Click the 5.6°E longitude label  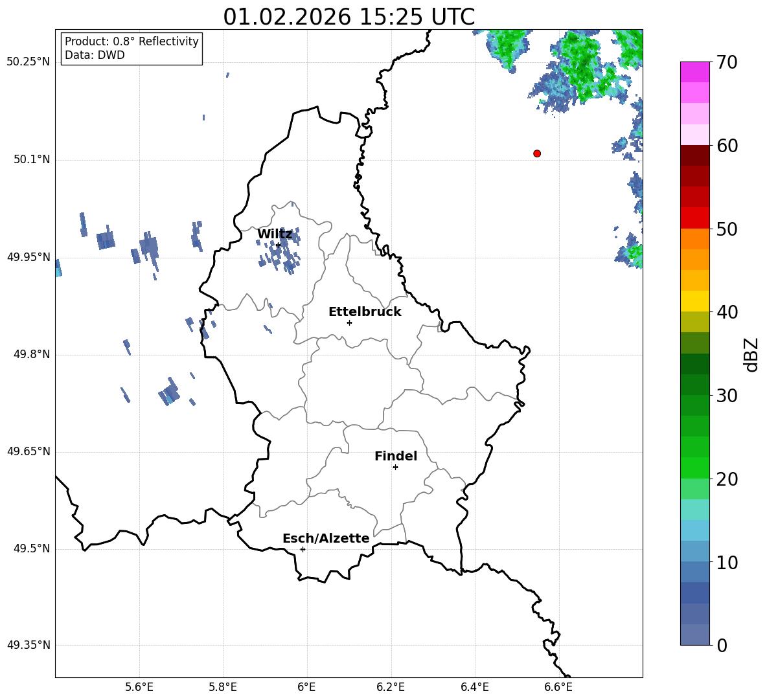pos(139,687)
